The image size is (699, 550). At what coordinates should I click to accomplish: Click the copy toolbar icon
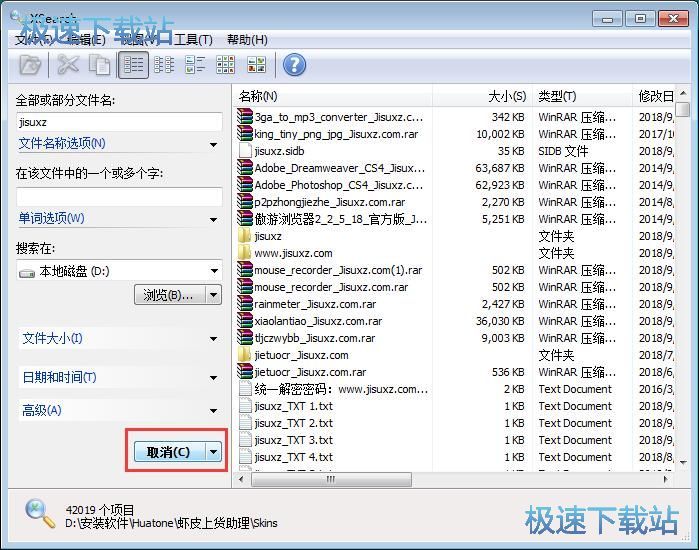[99, 65]
